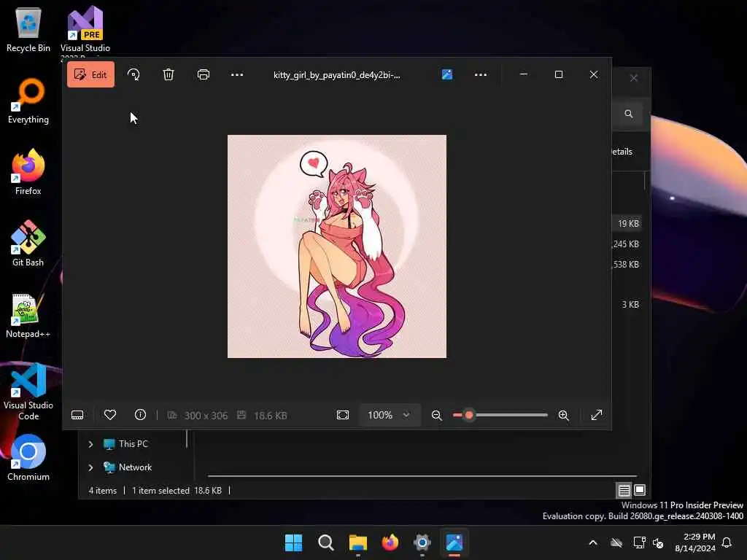Open the Visual Studio Code desktop shortcut
The height and width of the screenshot is (560, 747).
(x=28, y=392)
